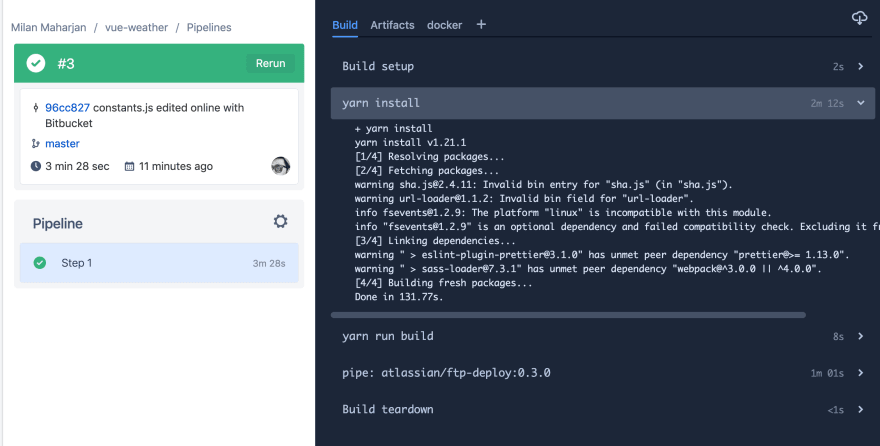Click the '+ yarn install' command line
Screen dimensions: 880x446
click(393, 128)
